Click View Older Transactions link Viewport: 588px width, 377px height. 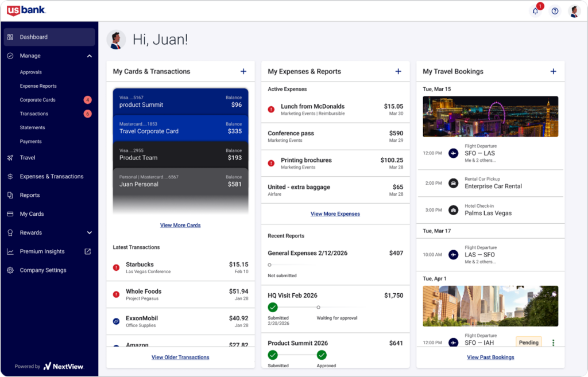click(x=180, y=357)
